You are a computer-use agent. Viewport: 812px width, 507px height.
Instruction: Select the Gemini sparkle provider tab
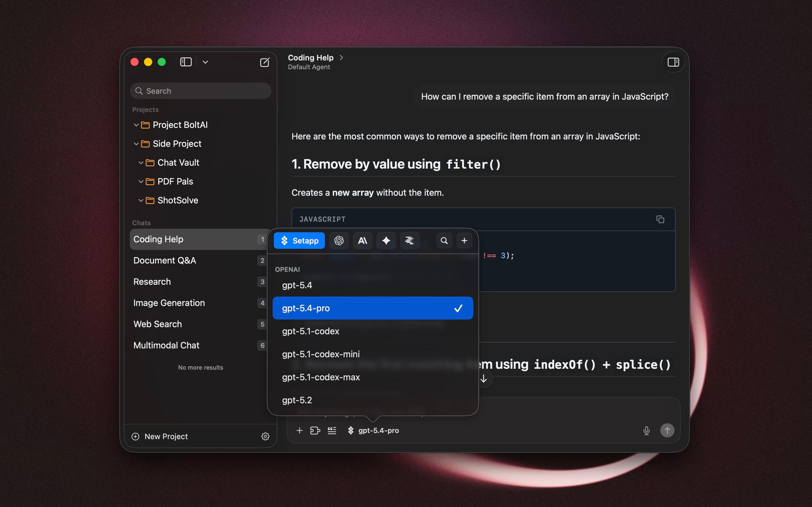386,241
